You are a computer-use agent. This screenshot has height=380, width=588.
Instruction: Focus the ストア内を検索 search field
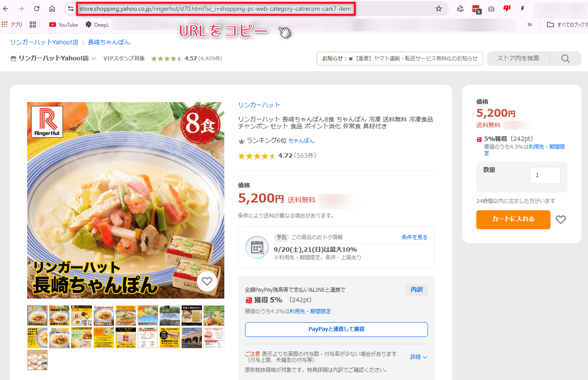(518, 59)
